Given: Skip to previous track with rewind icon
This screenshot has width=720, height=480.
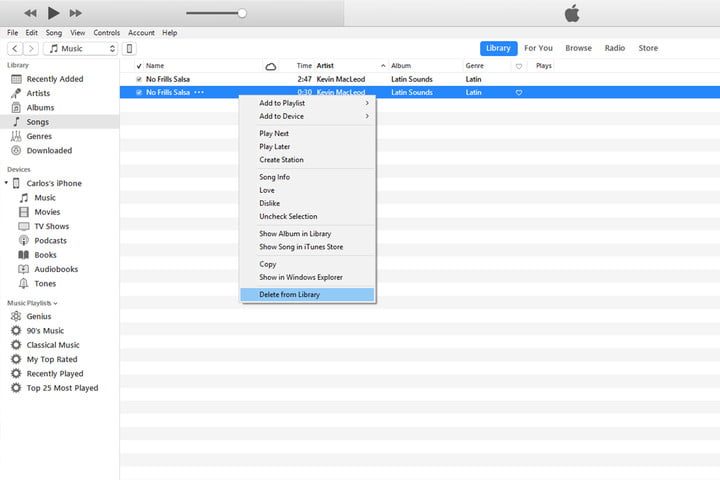Looking at the screenshot, I should (x=29, y=13).
